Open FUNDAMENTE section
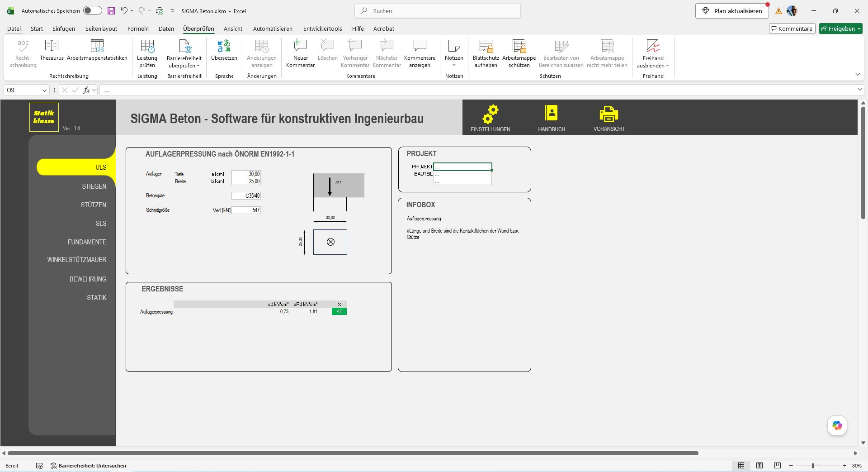Screen dimensions: 868x472 pyautogui.click(x=87, y=242)
